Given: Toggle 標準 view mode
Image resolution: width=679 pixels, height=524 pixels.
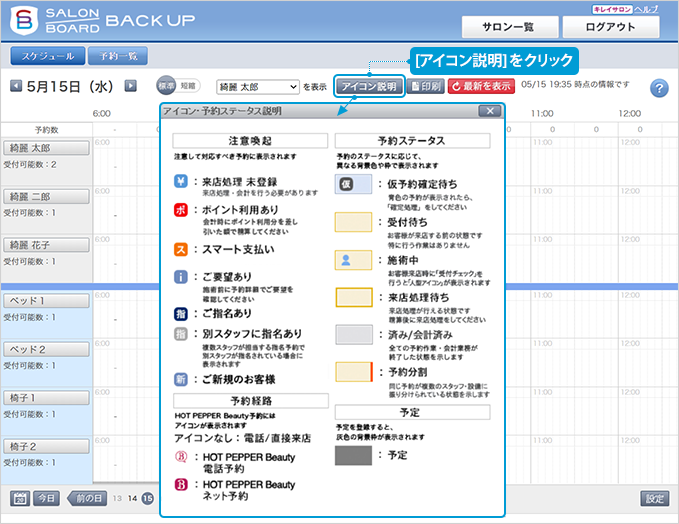Looking at the screenshot, I should pyautogui.click(x=166, y=86).
